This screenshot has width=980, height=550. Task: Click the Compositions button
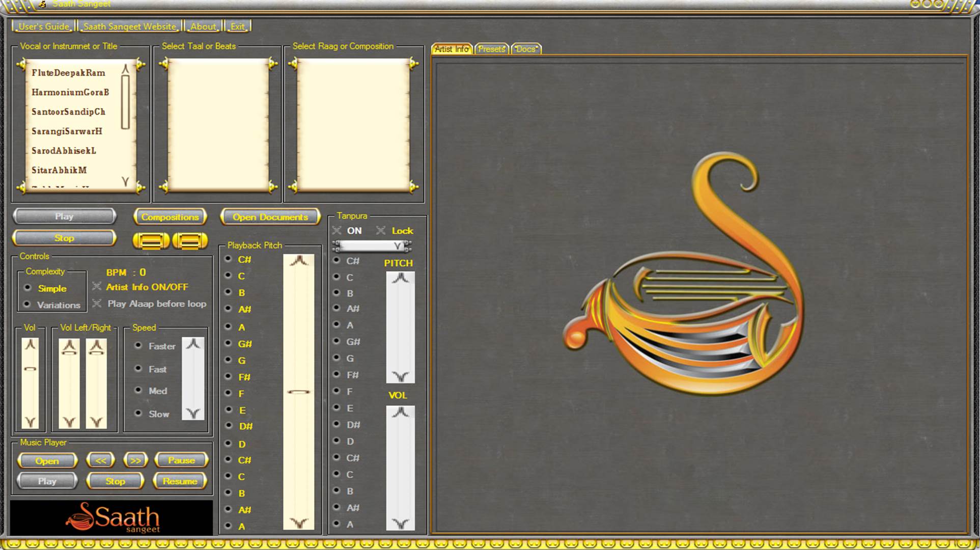(170, 217)
